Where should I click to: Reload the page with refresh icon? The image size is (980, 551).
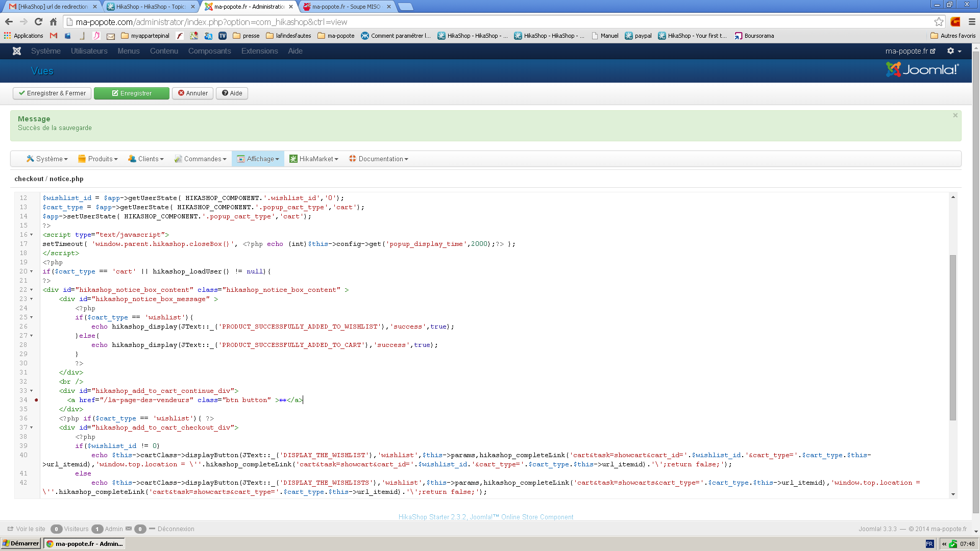(x=38, y=22)
